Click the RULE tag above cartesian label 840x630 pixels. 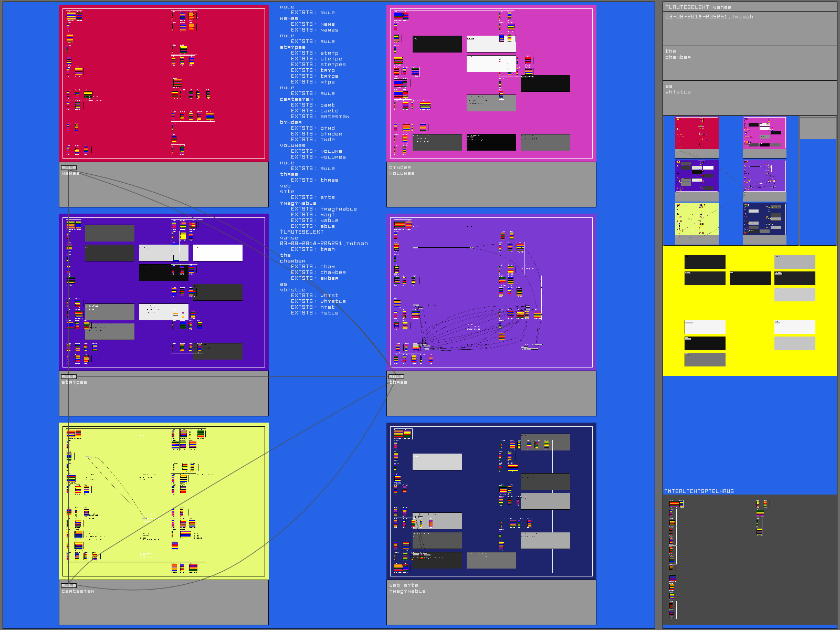point(69,585)
